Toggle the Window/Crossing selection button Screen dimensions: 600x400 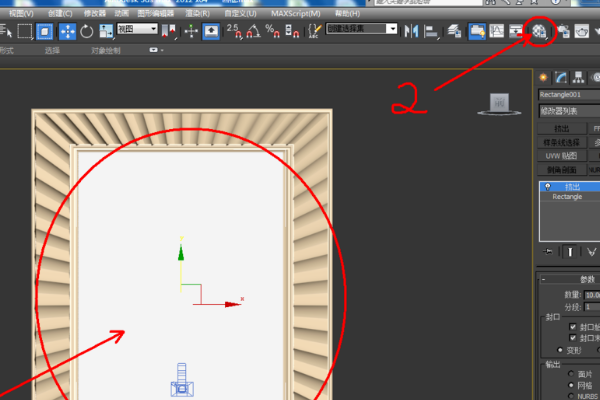44,31
